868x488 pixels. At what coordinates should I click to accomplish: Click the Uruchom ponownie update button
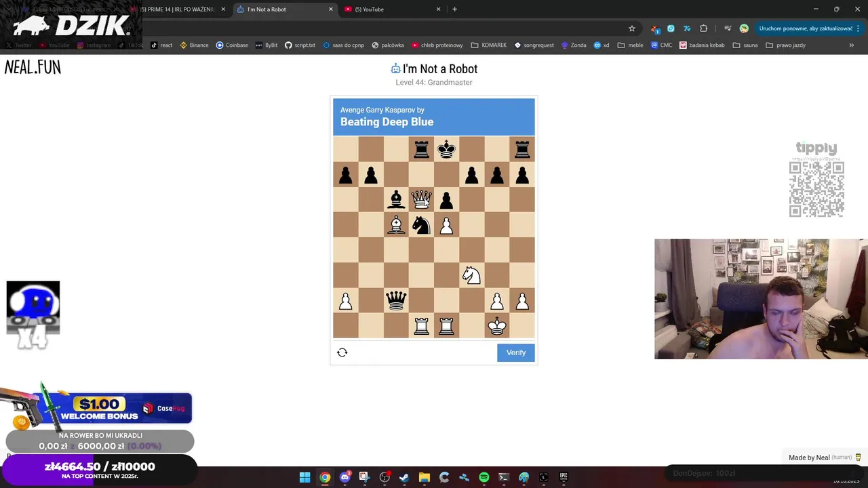pos(806,28)
